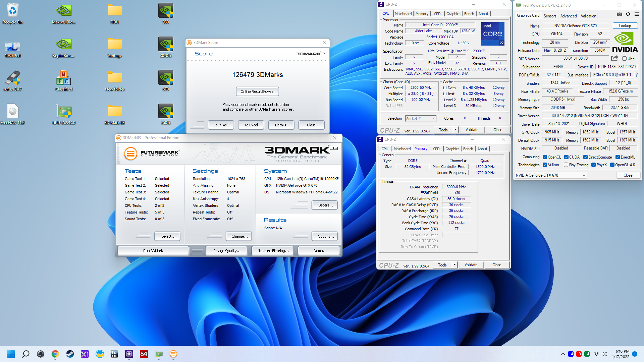The image size is (644, 362).
Task: Toggle the Ray Tracing checkbox
Action: tap(566, 165)
